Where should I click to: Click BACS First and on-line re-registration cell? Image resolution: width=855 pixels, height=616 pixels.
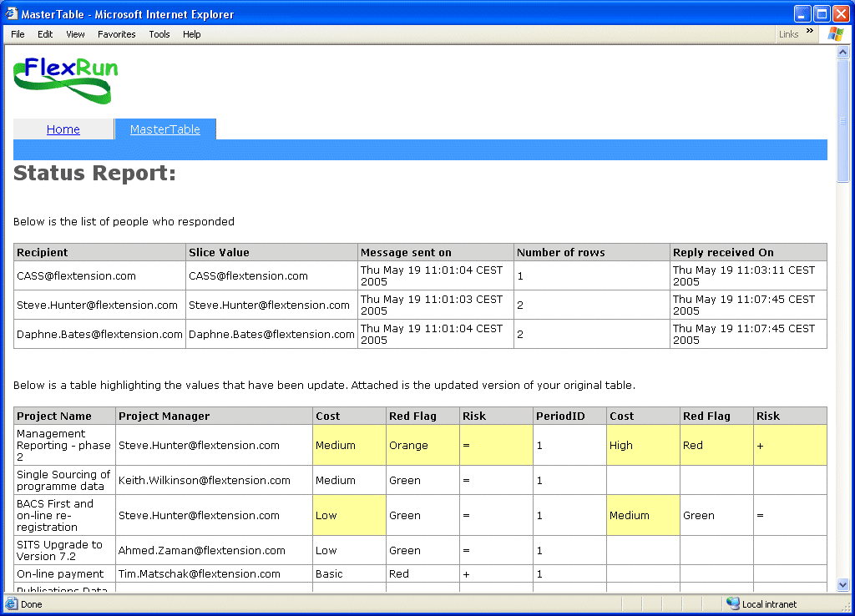pos(65,515)
